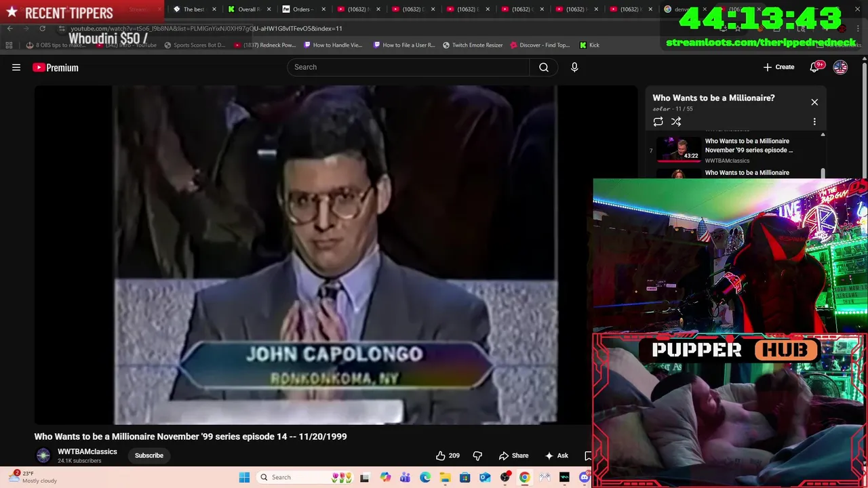Open the weather widget showing 23°F
868x488 pixels.
[33, 477]
